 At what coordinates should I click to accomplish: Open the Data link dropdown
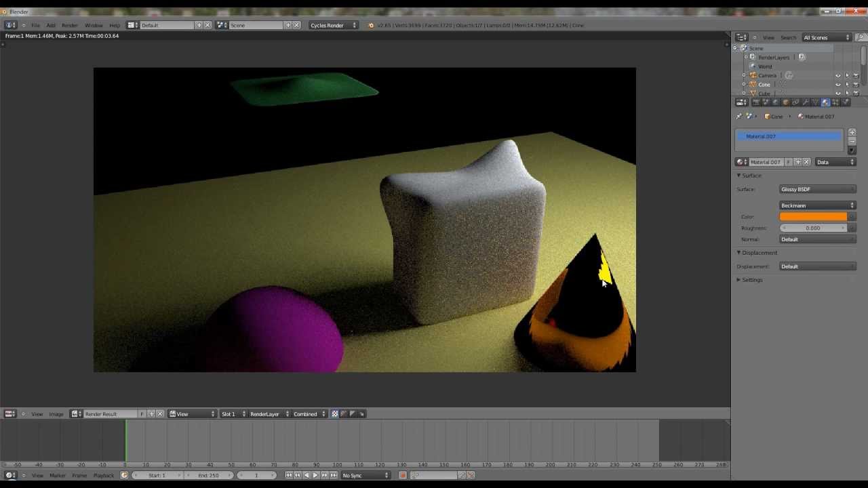tap(835, 162)
